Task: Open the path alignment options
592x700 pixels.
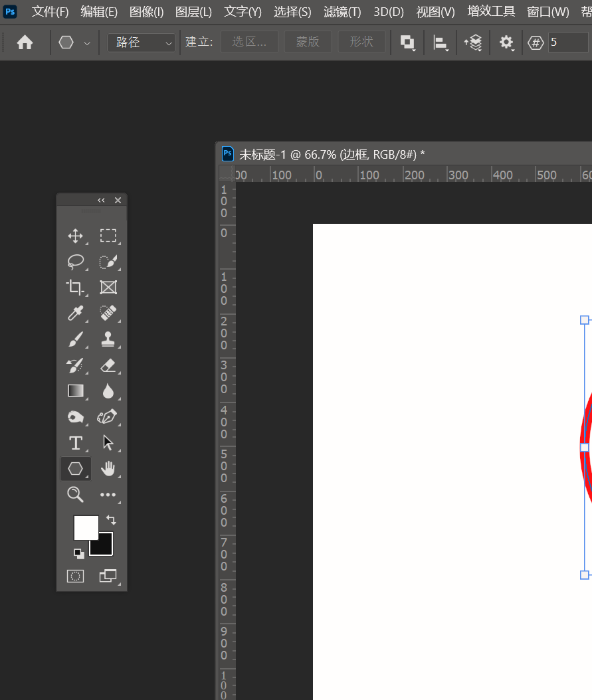Action: pos(441,43)
